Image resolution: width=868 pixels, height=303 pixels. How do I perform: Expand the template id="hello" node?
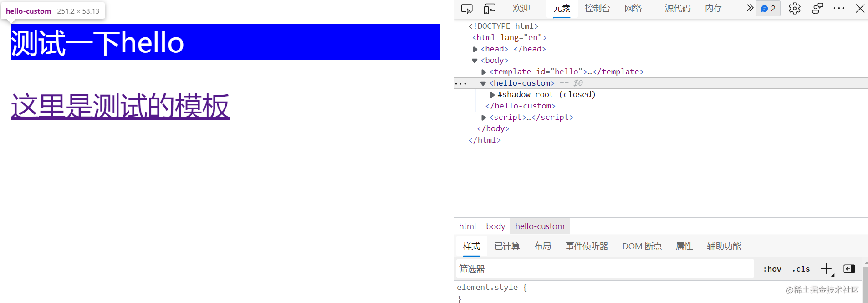click(484, 72)
